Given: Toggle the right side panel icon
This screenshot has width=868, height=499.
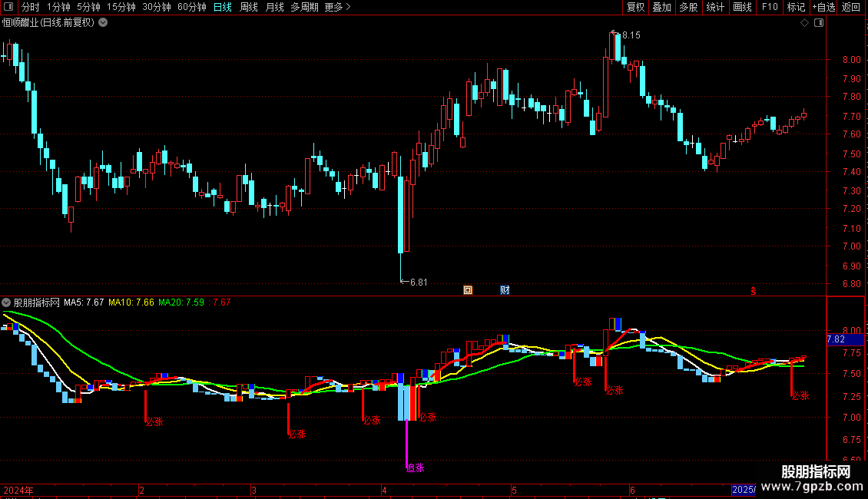Looking at the screenshot, I should (x=819, y=23).
